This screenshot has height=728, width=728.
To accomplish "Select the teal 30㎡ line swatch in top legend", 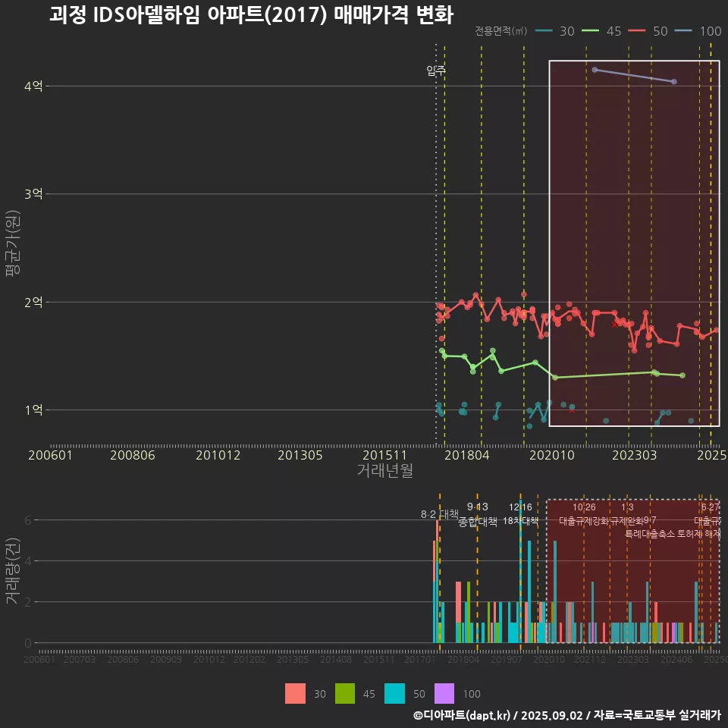I will (544, 31).
